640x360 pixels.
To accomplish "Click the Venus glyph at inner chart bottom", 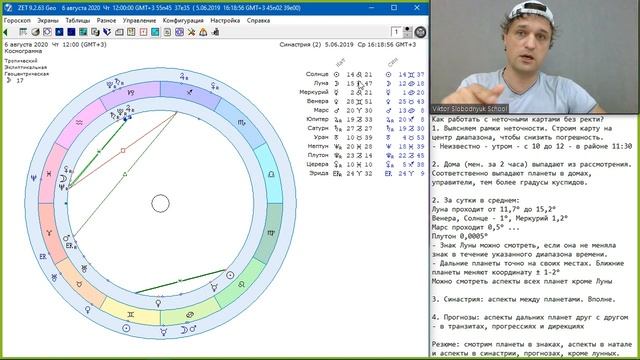I will point(158,303).
